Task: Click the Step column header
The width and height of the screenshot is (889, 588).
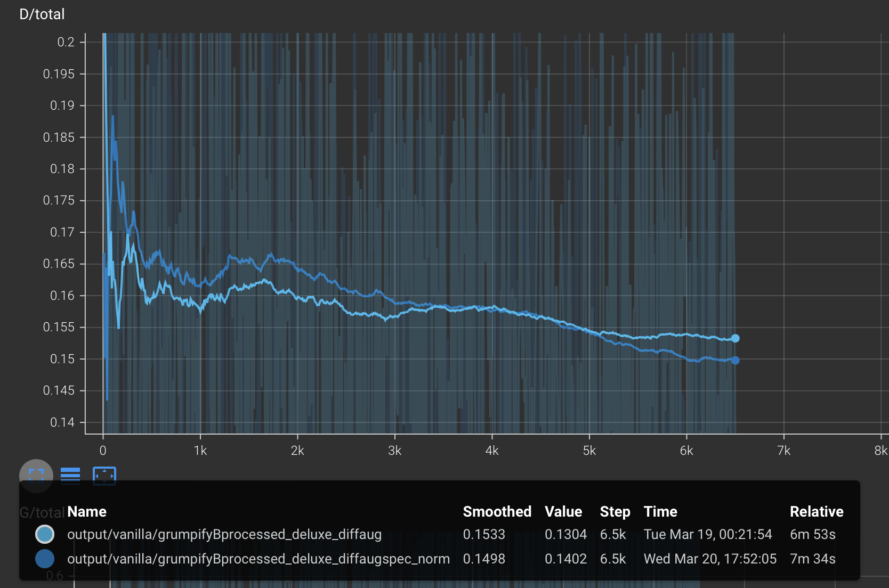Action: click(x=615, y=511)
